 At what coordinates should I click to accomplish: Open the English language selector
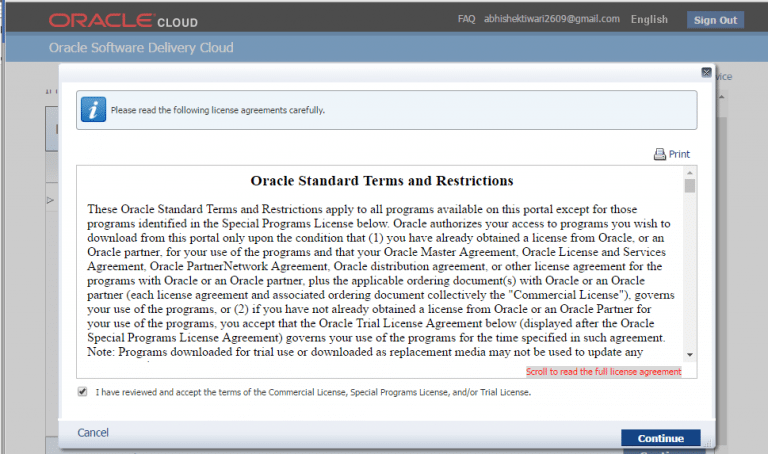coord(650,19)
